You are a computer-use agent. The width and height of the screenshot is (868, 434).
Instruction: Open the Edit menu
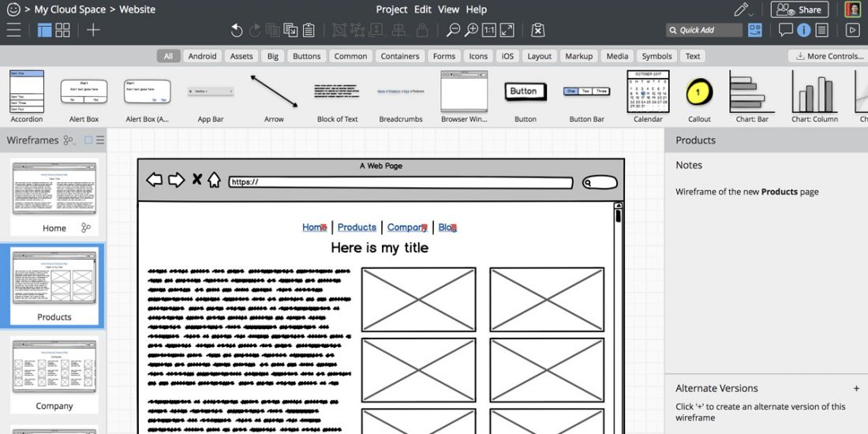[423, 9]
